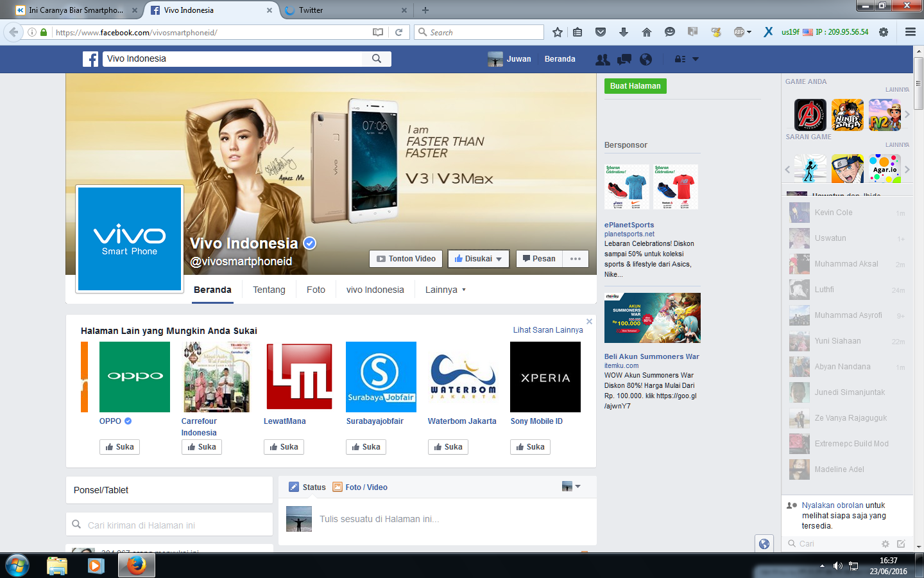Click the Vivo Smart Phone profile picture
The width and height of the screenshot is (924, 578).
click(x=130, y=239)
